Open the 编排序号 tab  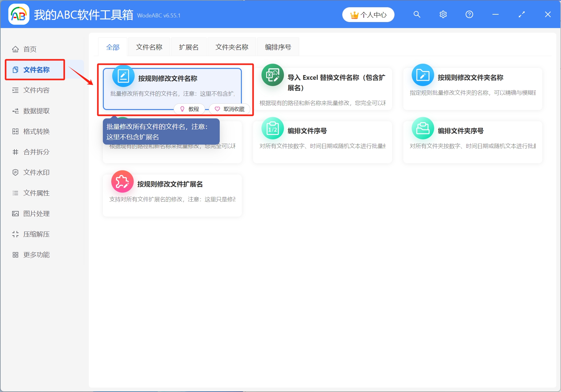[277, 47]
